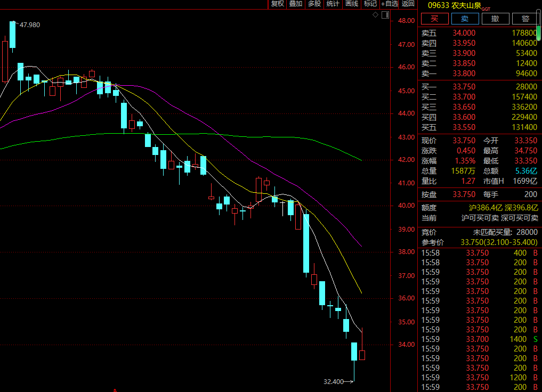Click 今开 value 33.350
Viewport: 542px width, 392px height.
click(526, 141)
